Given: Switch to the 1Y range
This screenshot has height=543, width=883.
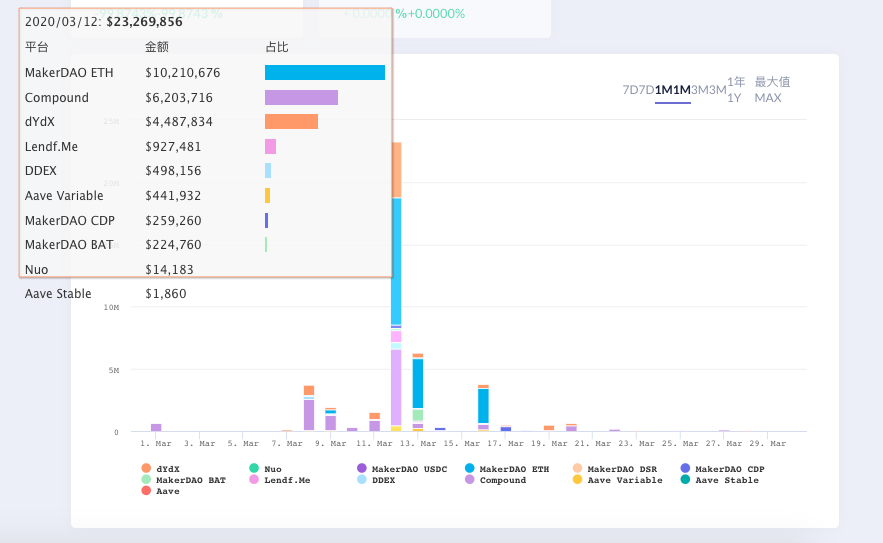Looking at the screenshot, I should (x=735, y=90).
